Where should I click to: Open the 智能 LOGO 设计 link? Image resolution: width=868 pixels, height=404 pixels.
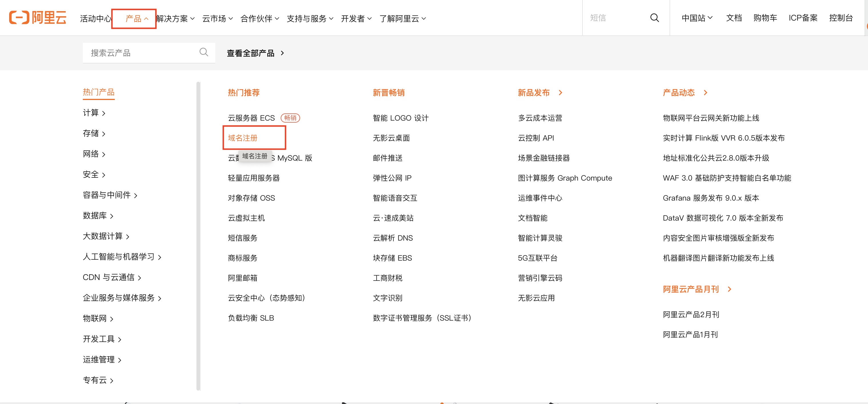click(x=400, y=118)
